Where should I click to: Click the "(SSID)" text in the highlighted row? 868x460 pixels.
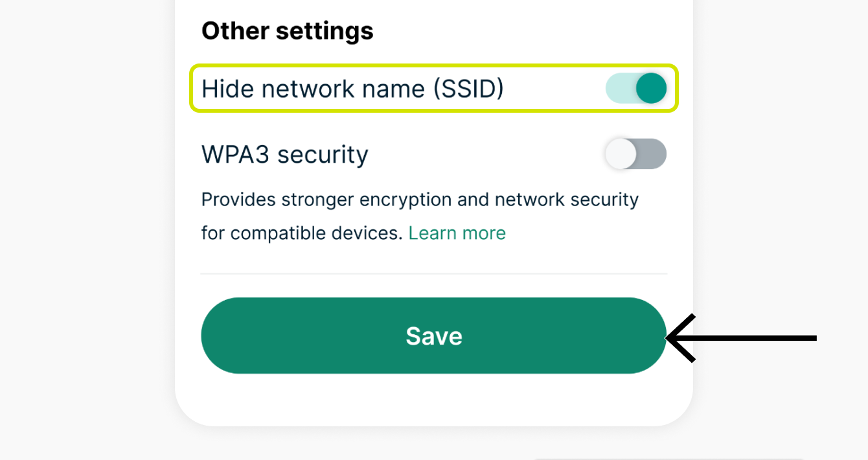[468, 89]
